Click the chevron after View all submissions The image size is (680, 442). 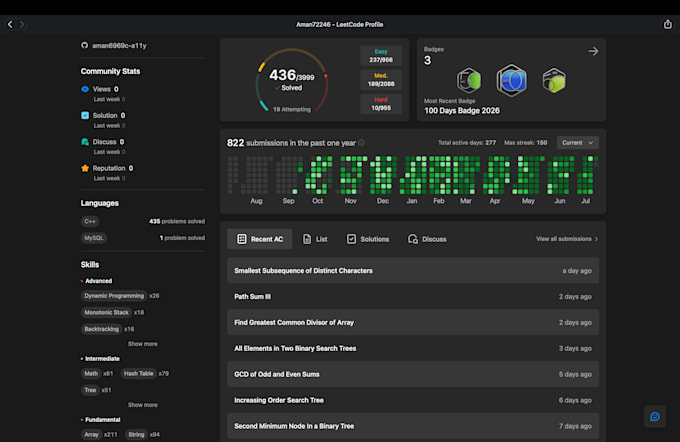point(596,239)
